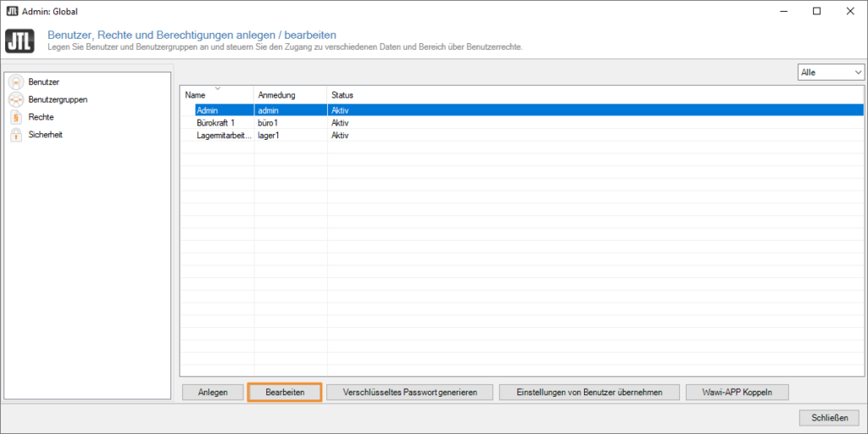Click the Schließen button
Image resolution: width=868 pixels, height=434 pixels.
pyautogui.click(x=829, y=417)
